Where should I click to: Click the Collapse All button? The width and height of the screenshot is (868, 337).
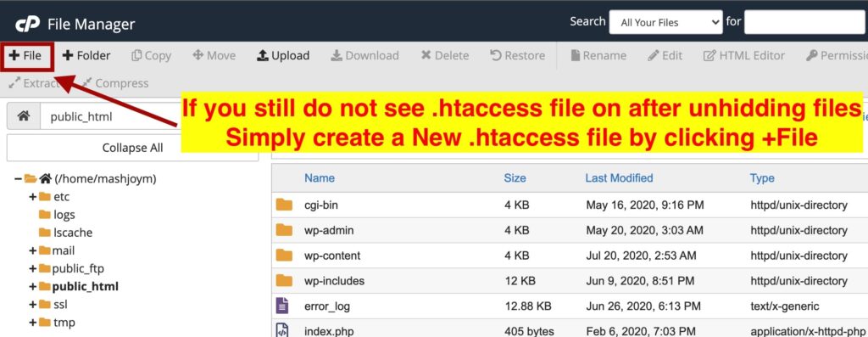coord(133,148)
